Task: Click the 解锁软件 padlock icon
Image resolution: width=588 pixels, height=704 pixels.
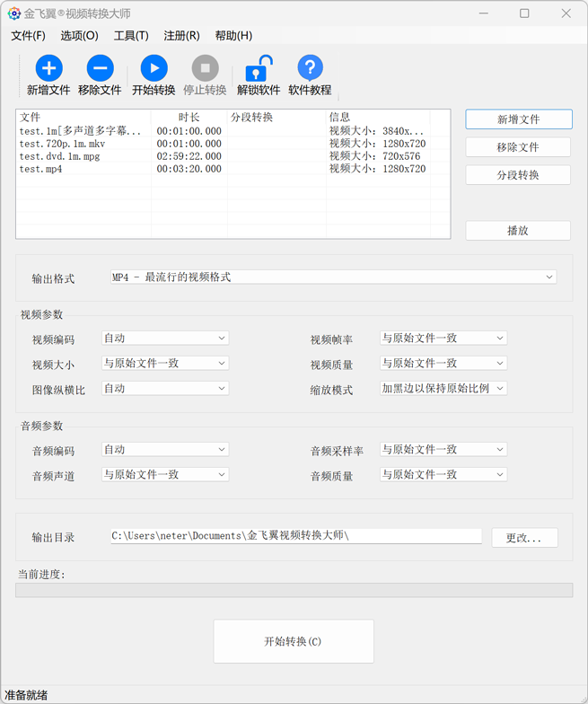Action: point(259,68)
